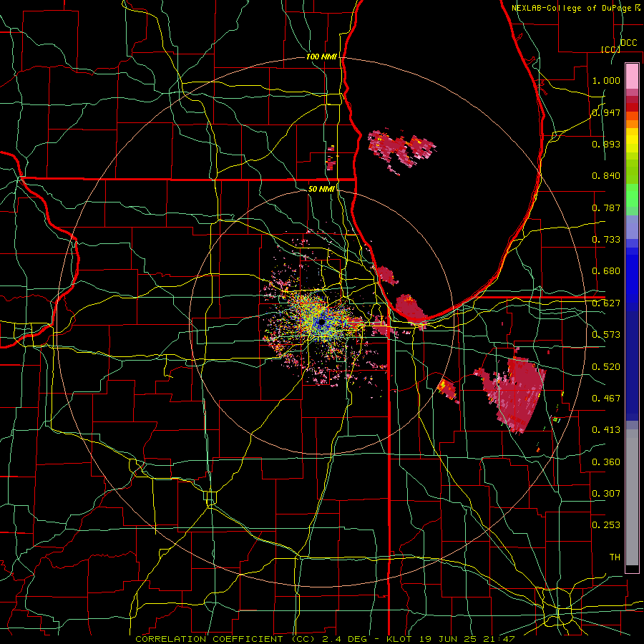
Task: Select the DCC product label
Action: 628,43
